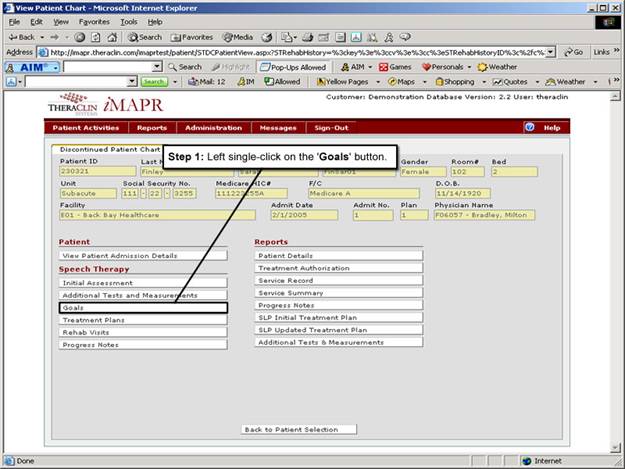
Task: Click the Go button beside address bar
Action: click(573, 52)
